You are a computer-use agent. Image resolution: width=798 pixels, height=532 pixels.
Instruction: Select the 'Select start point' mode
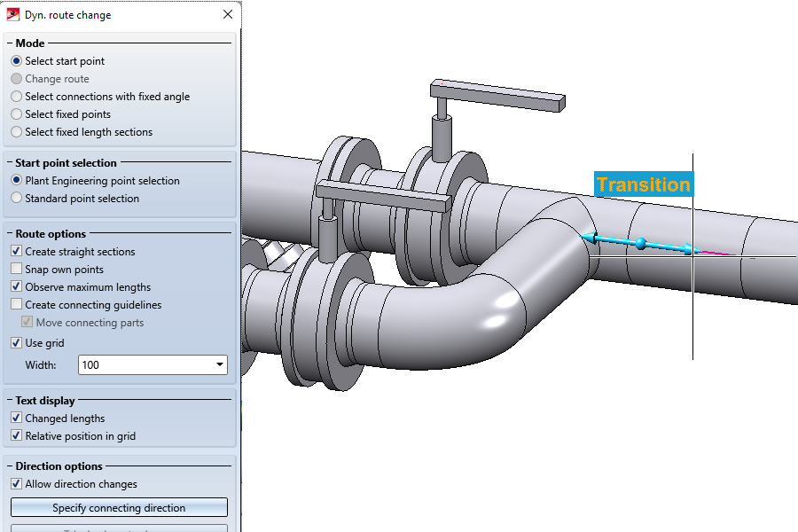[16, 61]
